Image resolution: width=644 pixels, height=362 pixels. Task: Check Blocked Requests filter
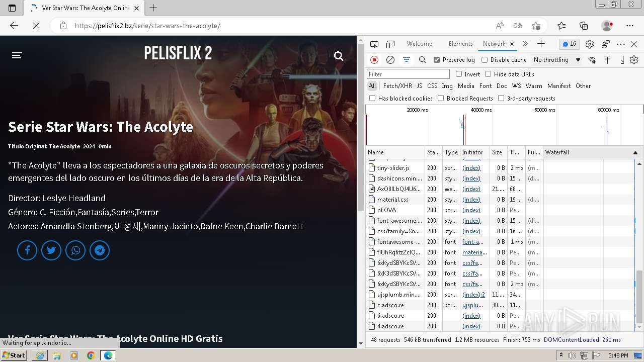tap(441, 98)
